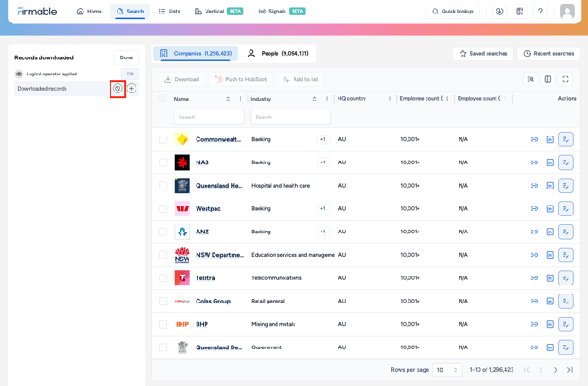Open the LinkedIn icon for ANZ
The image size is (588, 386).
tap(549, 232)
